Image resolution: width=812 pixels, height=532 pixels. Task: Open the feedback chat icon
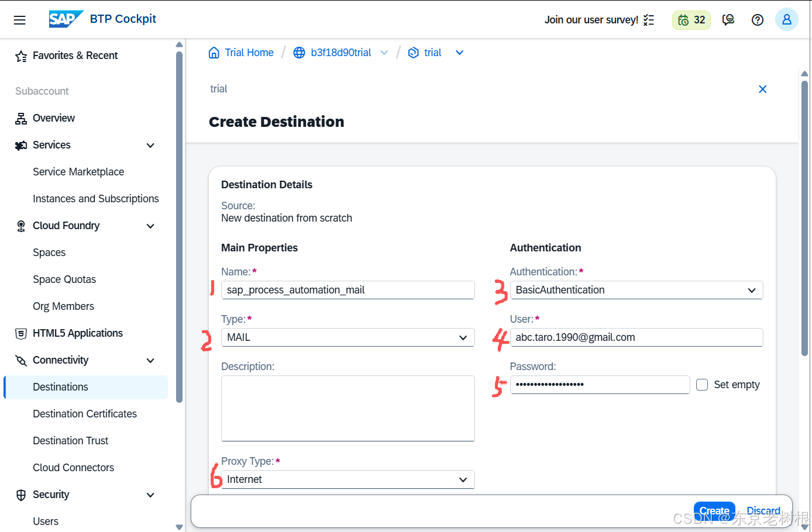click(x=728, y=20)
